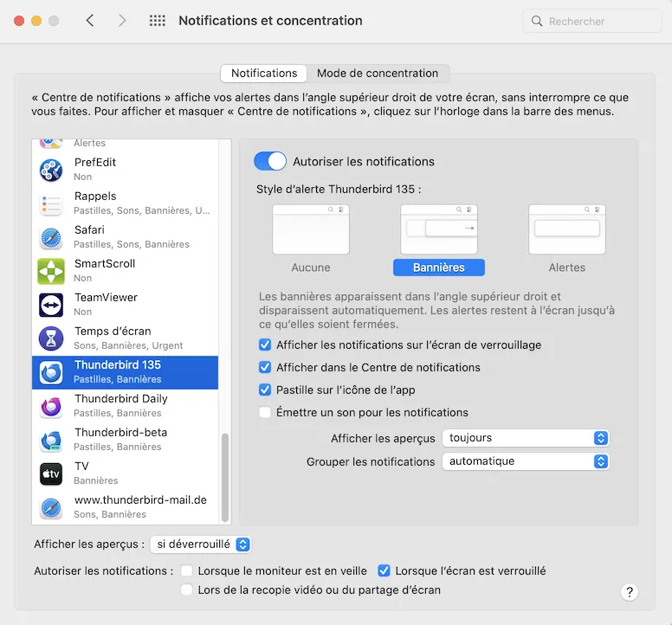This screenshot has width=672, height=625.
Task: Select Thunderbird Daily in the list
Action: pos(126,406)
